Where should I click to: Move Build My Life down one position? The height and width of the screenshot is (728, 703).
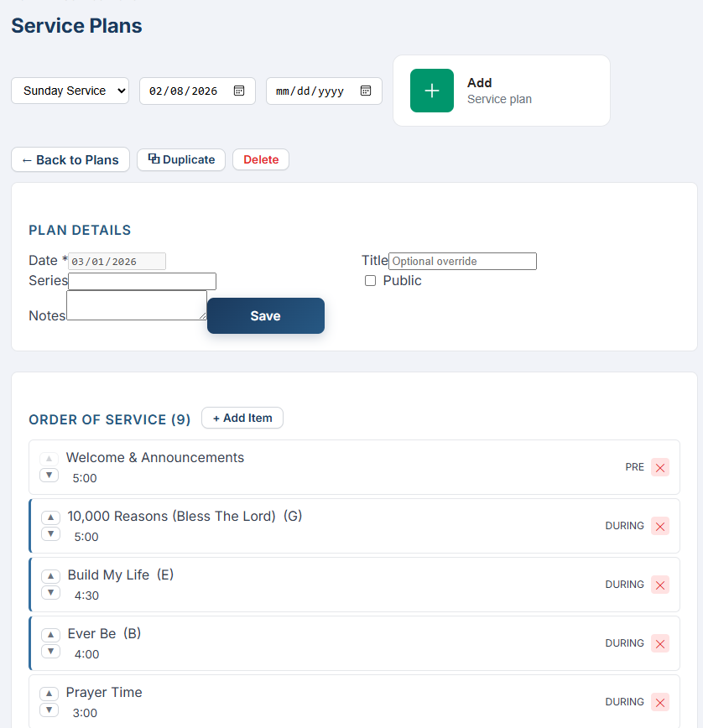(49, 593)
